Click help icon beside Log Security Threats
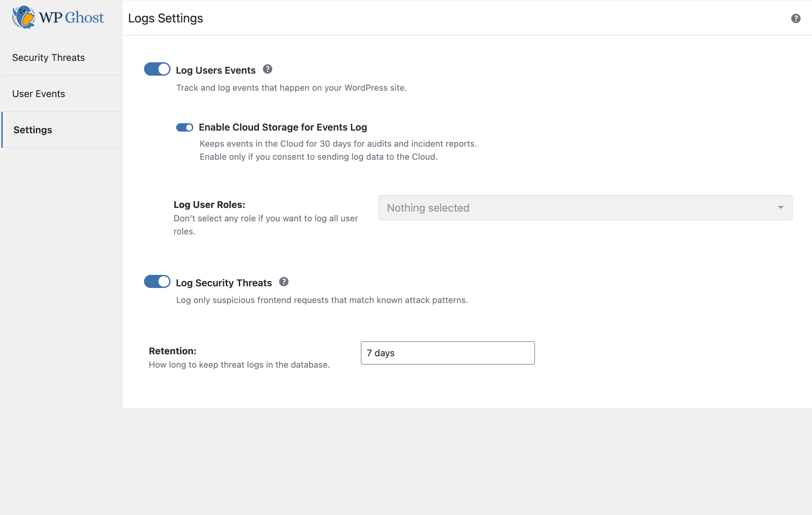The width and height of the screenshot is (812, 515). coord(284,282)
